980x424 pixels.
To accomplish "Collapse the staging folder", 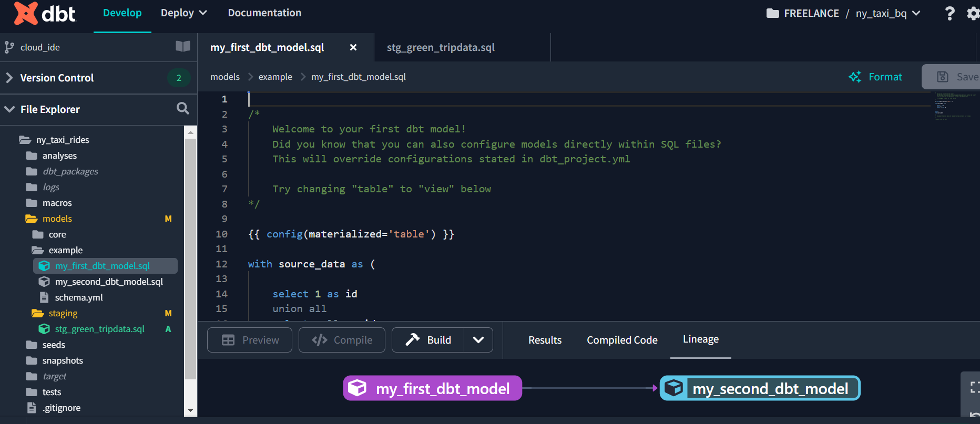I will click(x=38, y=313).
